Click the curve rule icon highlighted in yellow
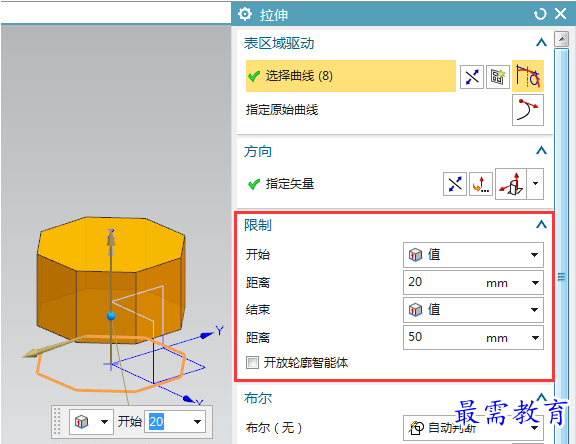Screen dimensions: 576x444 click(x=528, y=76)
